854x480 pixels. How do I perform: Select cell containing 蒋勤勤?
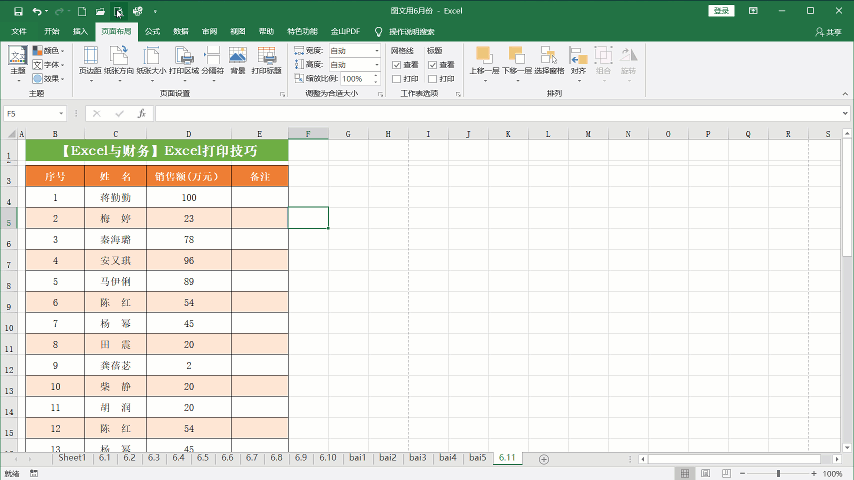(115, 197)
